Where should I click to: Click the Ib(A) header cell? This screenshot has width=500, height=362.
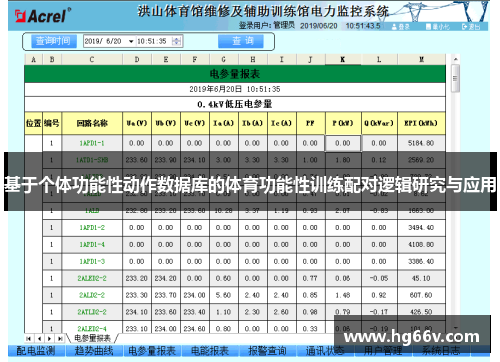pyautogui.click(x=253, y=123)
